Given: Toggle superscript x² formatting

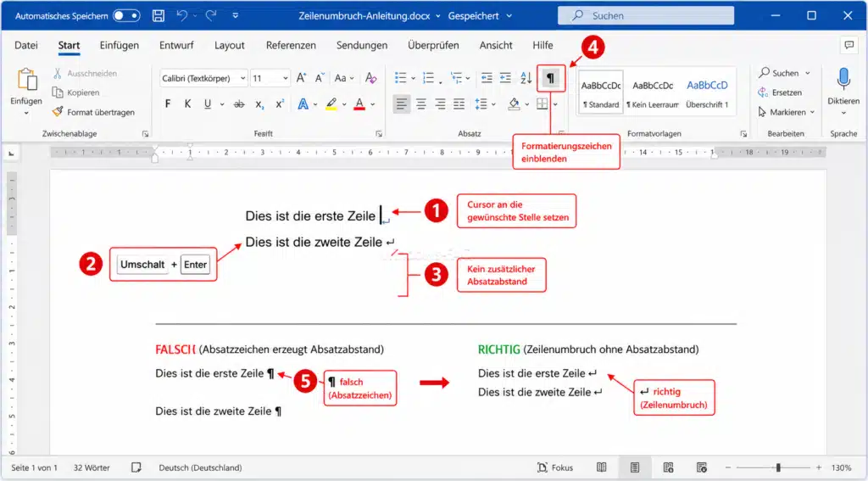Looking at the screenshot, I should 280,103.
